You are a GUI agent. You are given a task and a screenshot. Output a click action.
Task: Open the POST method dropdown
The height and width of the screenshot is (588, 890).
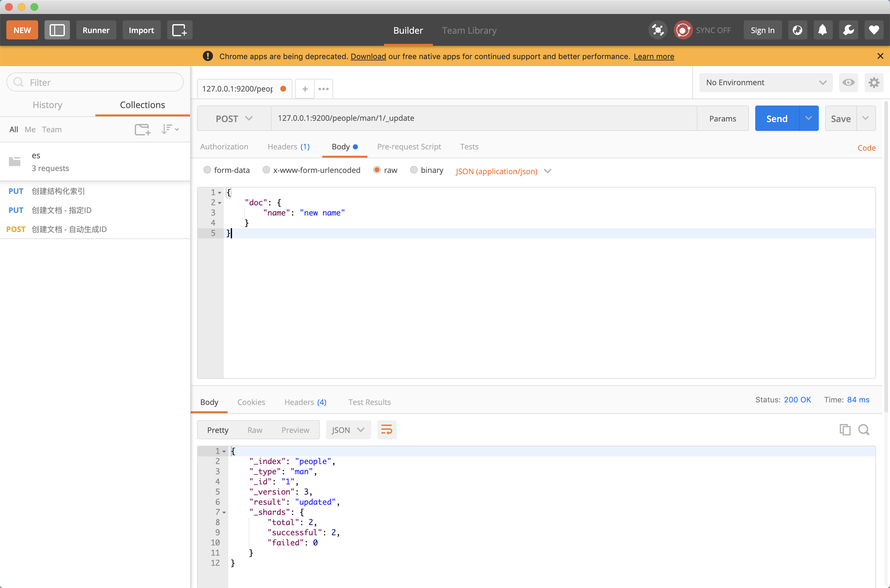point(234,119)
